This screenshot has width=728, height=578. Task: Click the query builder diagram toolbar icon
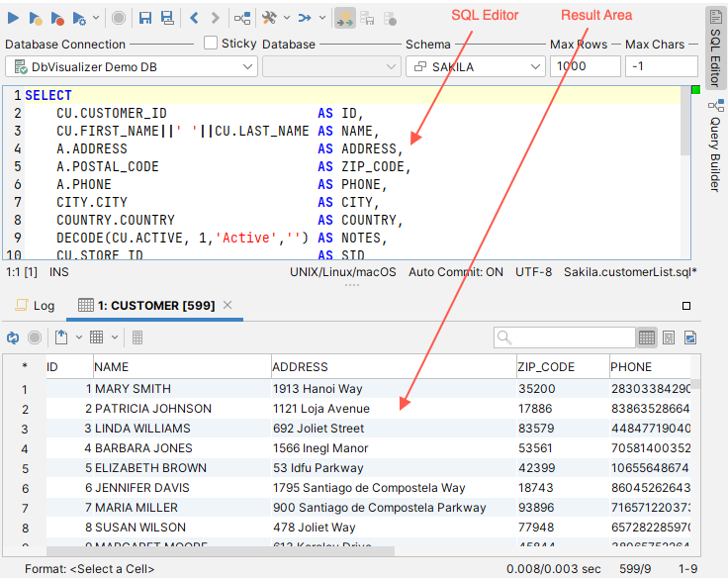click(242, 19)
